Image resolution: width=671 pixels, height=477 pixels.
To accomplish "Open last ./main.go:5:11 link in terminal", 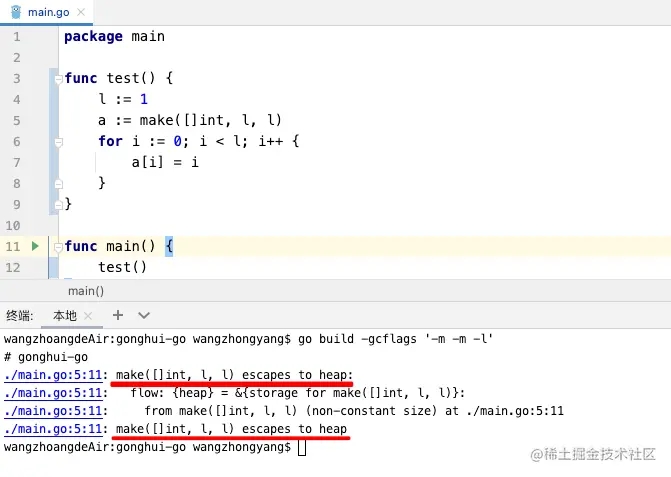I will (53, 429).
